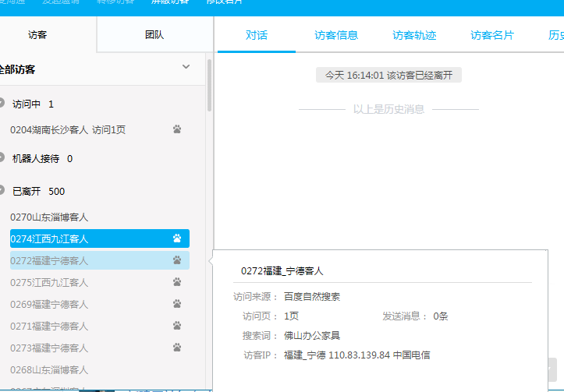Image resolution: width=564 pixels, height=392 pixels.
Task: Click paw icon beside 0204湖南长沙客人
Action: [177, 129]
